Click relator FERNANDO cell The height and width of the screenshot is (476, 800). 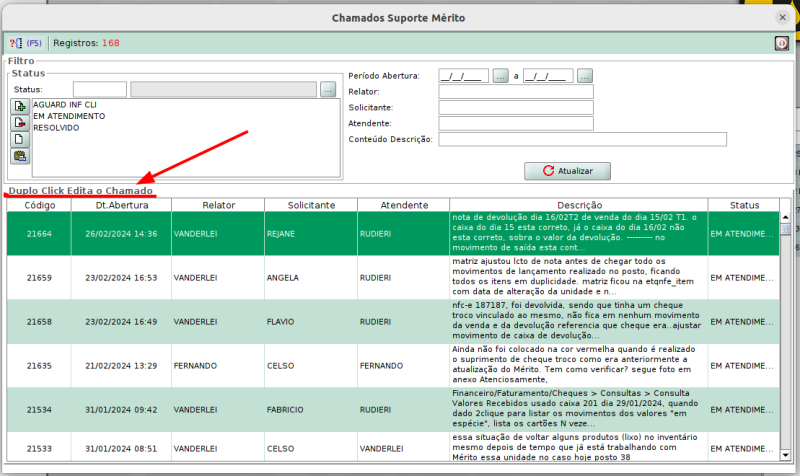[x=218, y=365]
